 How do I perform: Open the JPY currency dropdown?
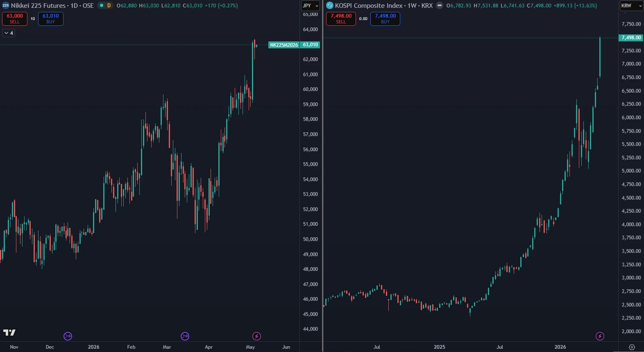pos(311,6)
